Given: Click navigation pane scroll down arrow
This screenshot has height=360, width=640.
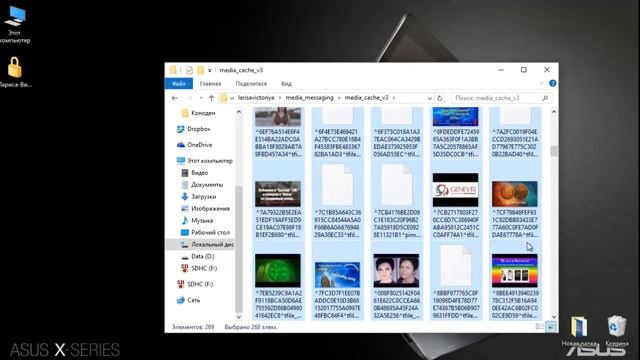Looking at the screenshot, I should coord(239,316).
